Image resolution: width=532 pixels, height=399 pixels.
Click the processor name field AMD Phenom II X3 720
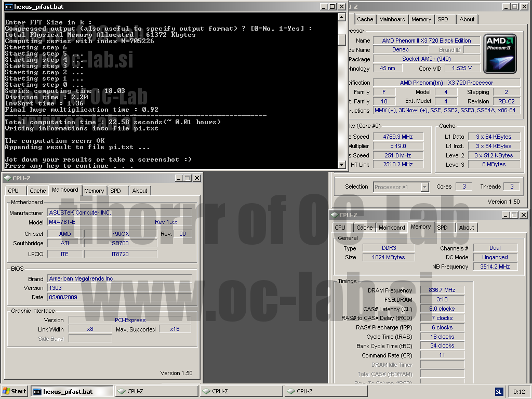[x=427, y=41]
